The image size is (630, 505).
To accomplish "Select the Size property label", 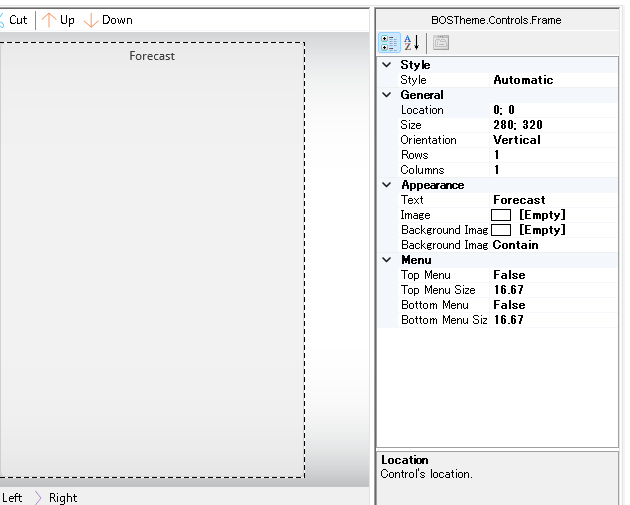I will point(411,125).
